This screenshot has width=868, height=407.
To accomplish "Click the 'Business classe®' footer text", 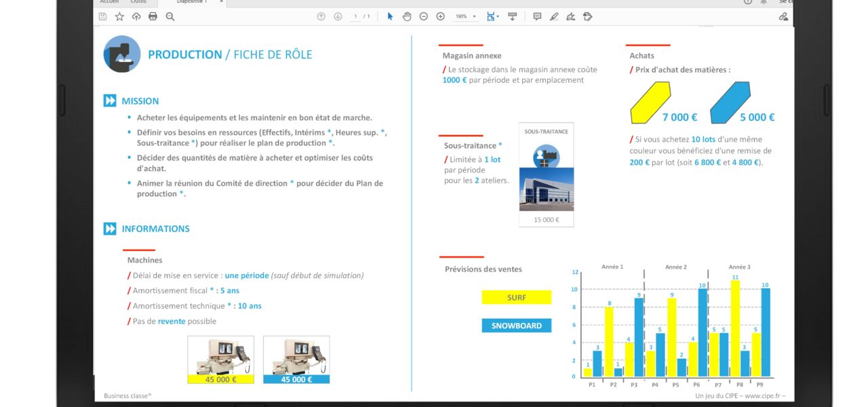I will (127, 395).
